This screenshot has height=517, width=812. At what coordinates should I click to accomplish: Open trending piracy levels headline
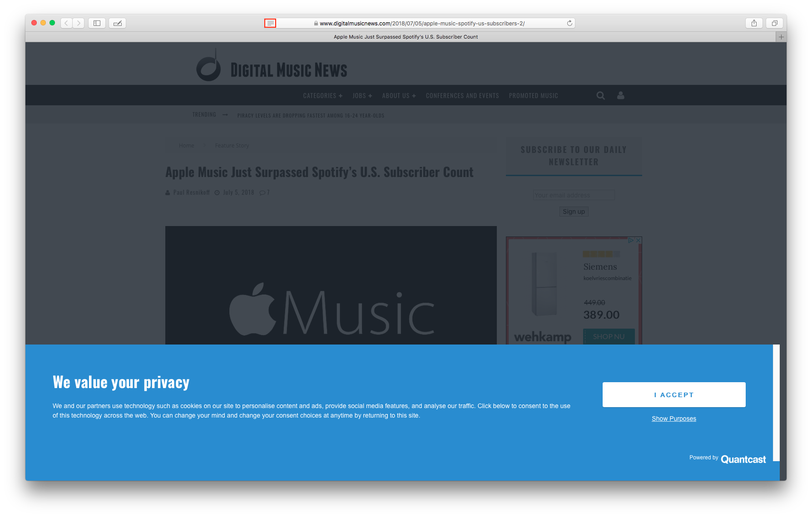point(311,116)
